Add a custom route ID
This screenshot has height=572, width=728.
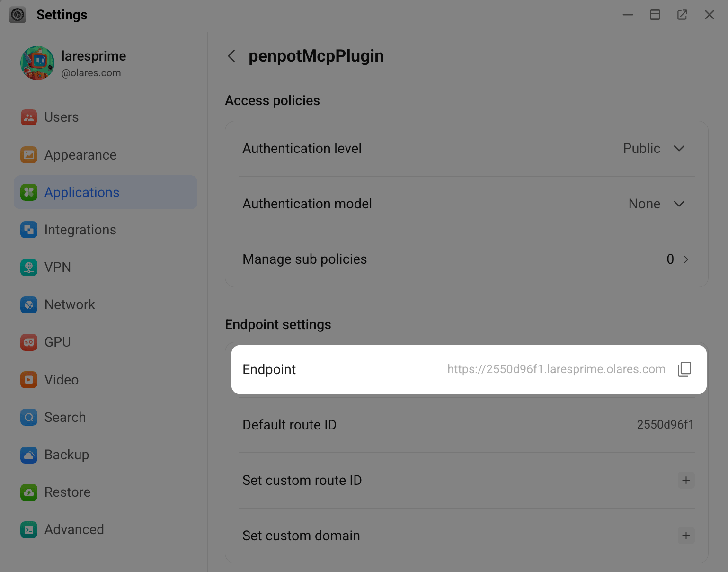tap(686, 480)
